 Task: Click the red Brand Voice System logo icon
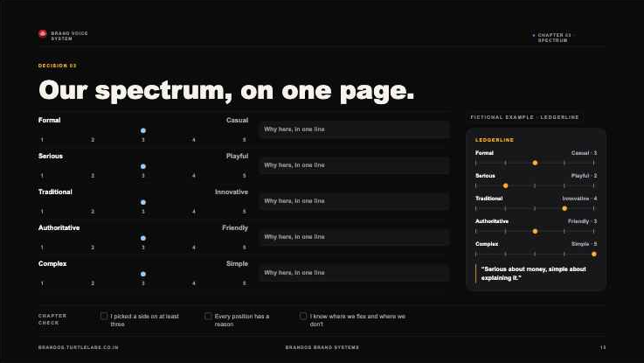(x=42, y=34)
